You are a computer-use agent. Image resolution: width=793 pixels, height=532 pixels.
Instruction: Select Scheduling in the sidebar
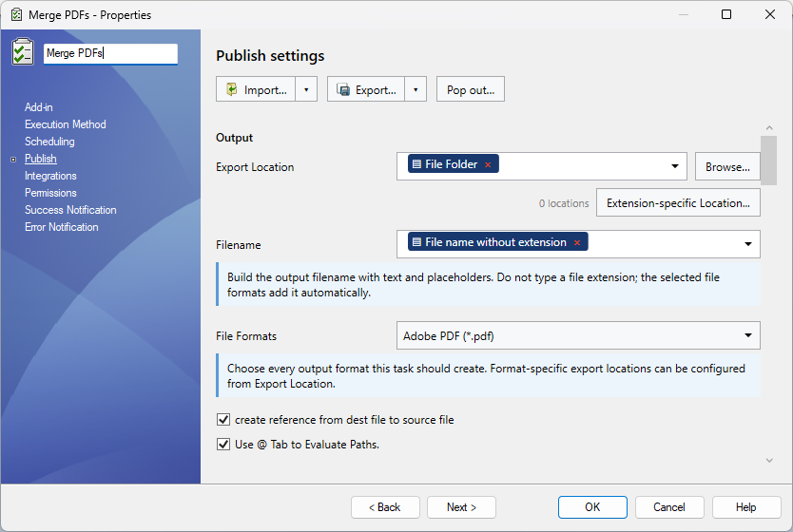(49, 142)
